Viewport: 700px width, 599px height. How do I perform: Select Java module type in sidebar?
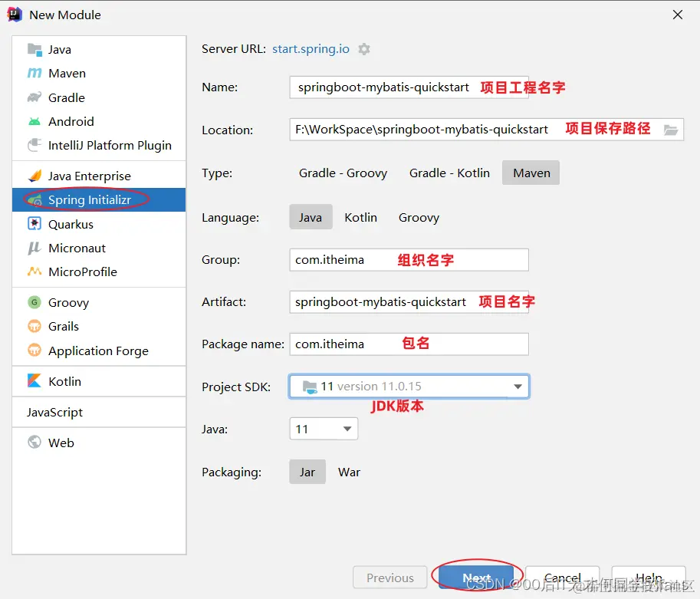[99, 50]
